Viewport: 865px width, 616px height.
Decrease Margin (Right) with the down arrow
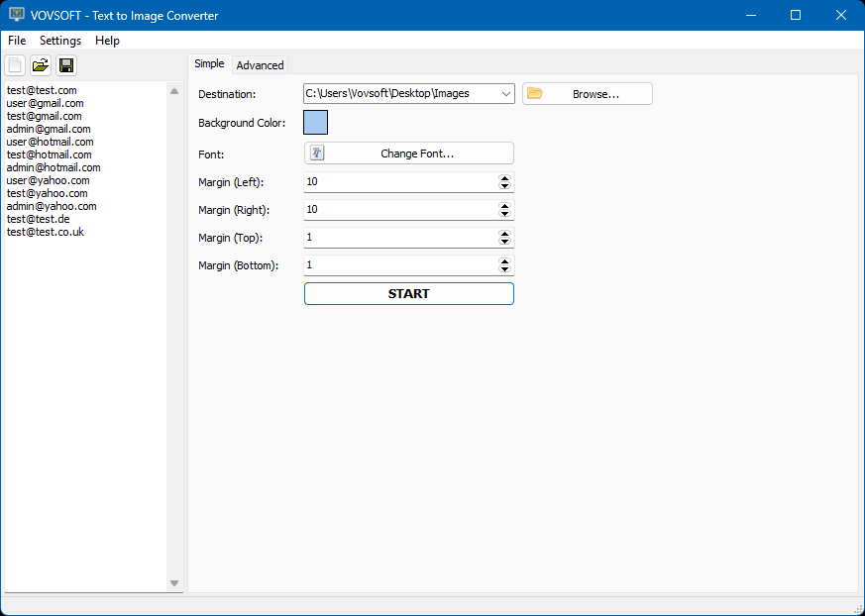[x=504, y=214]
